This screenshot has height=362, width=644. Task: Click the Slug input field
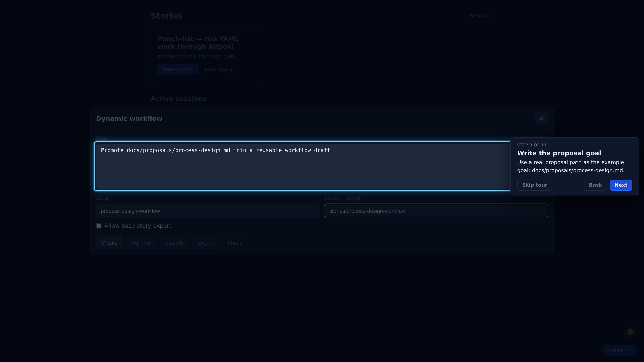tap(208, 211)
